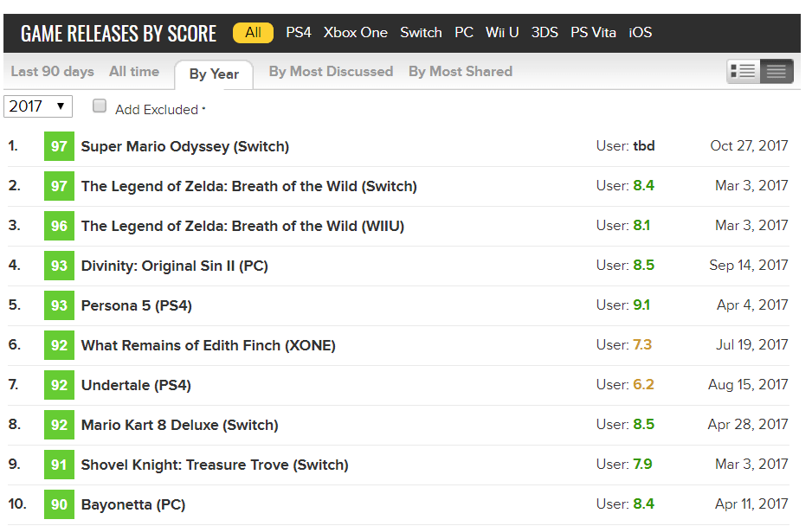Filter releases by PS Vita
This screenshot has height=526, width=812.
tap(594, 33)
